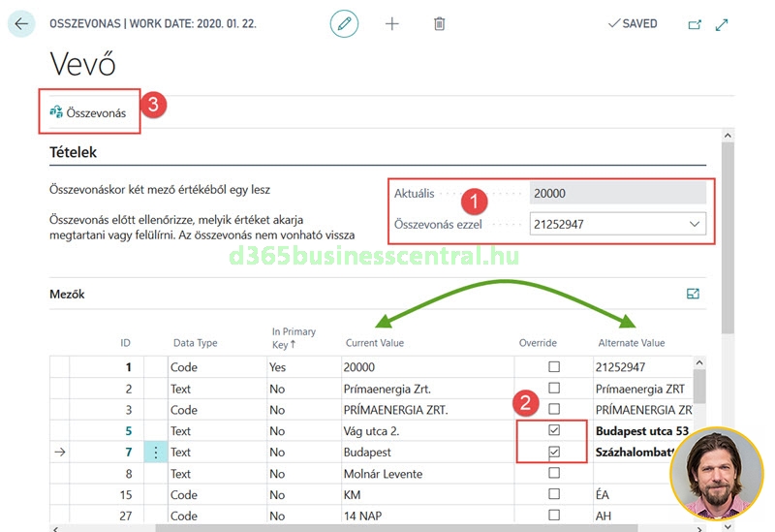Open row menu dots for ID 7
Viewport: 775px width, 532px height.
pyautogui.click(x=155, y=452)
